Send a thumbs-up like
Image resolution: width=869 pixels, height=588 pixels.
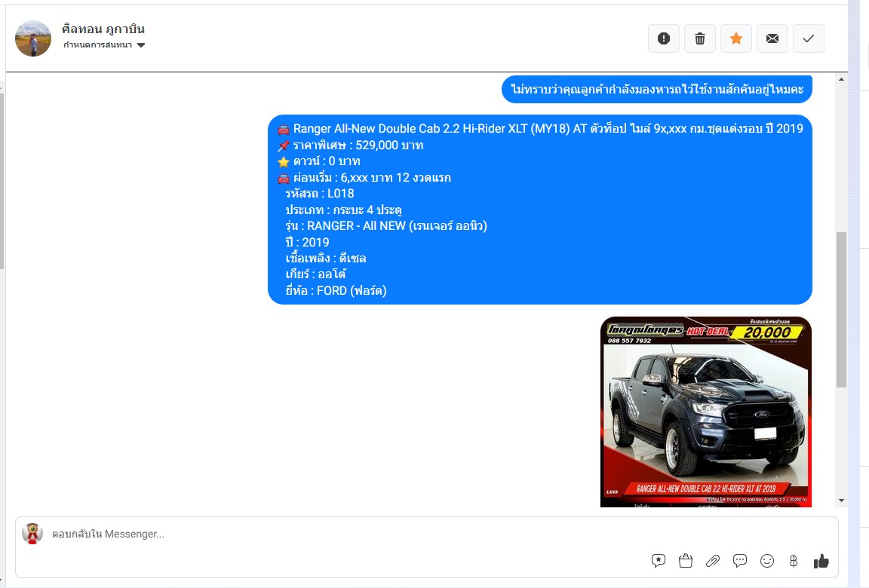point(821,561)
